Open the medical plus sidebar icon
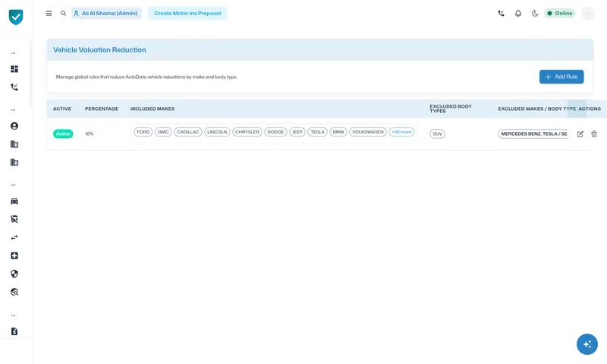The height and width of the screenshot is (364, 607). tap(14, 256)
